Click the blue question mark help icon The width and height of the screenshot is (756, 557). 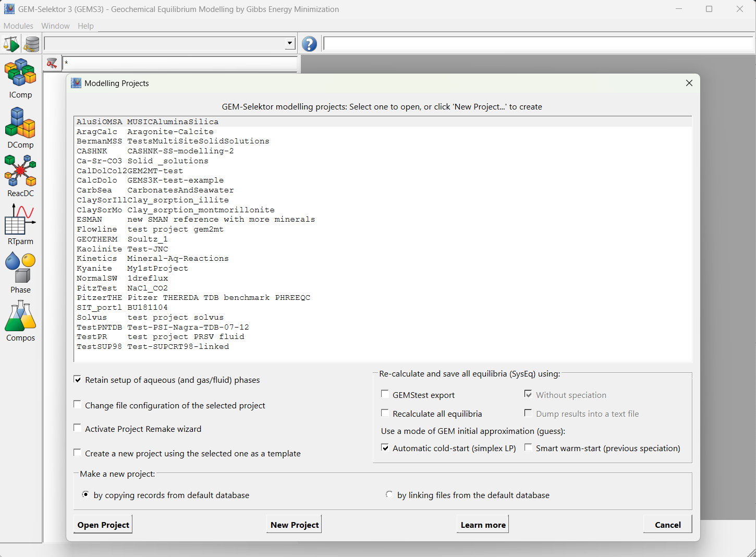(309, 44)
